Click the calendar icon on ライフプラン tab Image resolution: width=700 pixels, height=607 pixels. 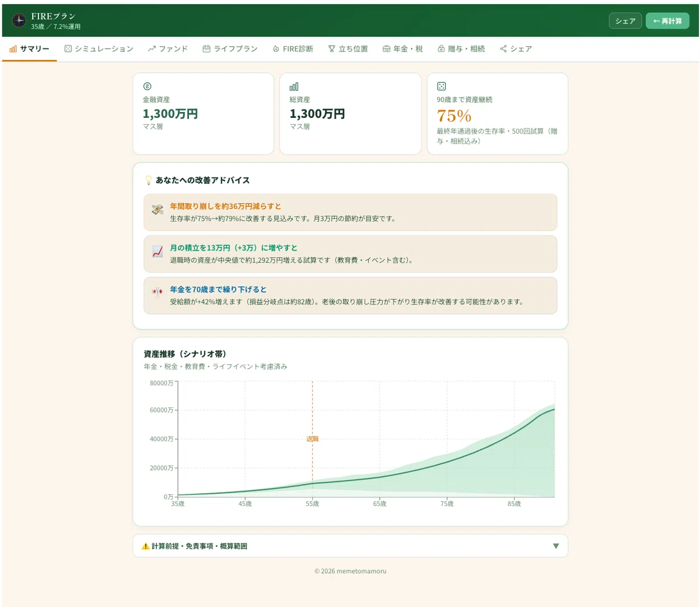pos(206,49)
